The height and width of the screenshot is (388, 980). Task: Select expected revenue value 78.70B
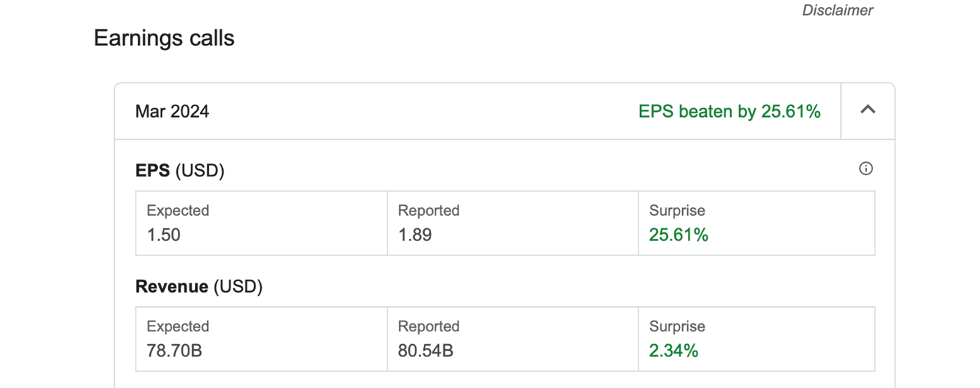pos(174,351)
